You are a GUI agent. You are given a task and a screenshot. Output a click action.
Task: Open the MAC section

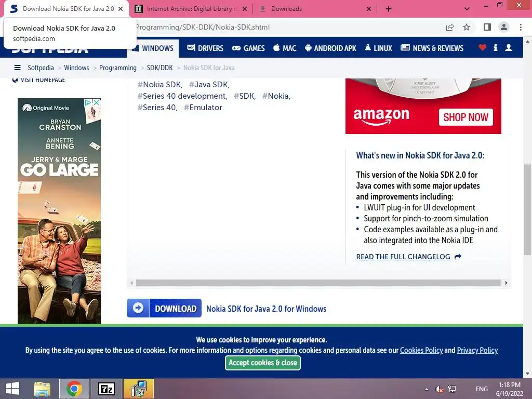(285, 48)
